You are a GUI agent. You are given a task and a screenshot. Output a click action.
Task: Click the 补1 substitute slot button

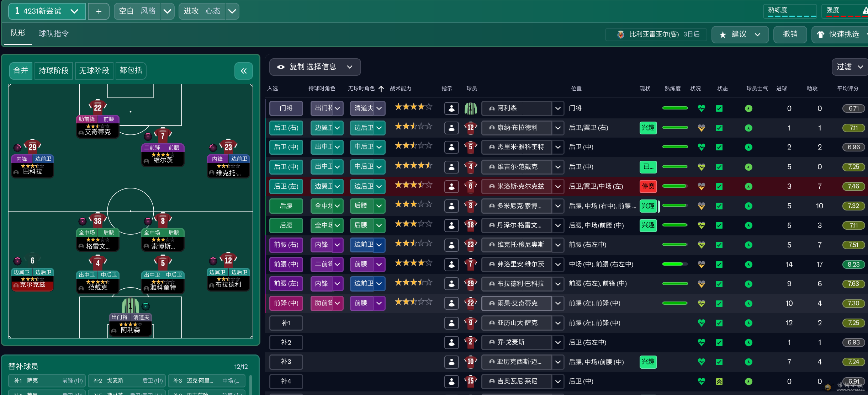(x=286, y=323)
